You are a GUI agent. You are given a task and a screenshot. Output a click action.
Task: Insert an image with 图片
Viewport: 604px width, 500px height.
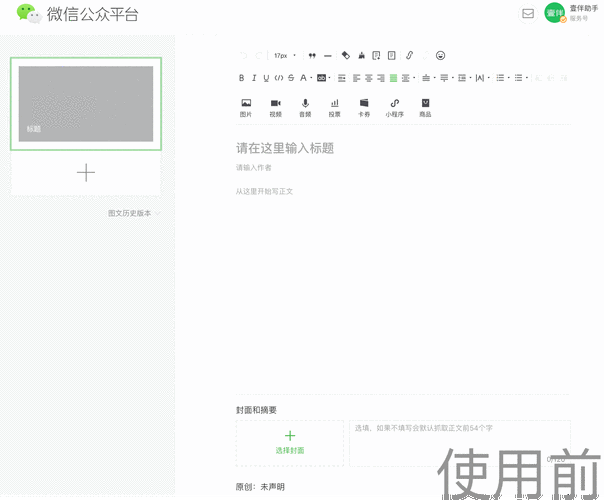[246, 108]
